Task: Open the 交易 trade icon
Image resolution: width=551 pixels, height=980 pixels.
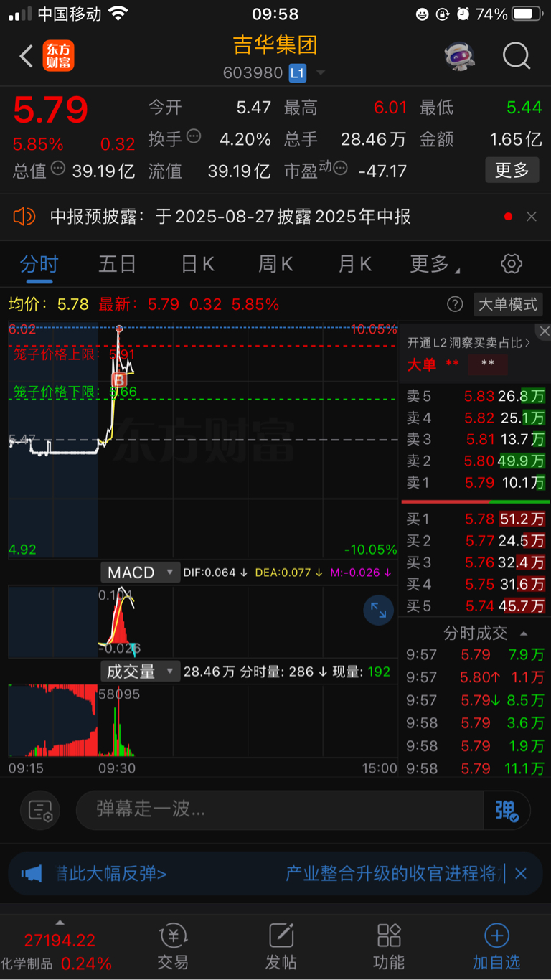Action: point(173,946)
